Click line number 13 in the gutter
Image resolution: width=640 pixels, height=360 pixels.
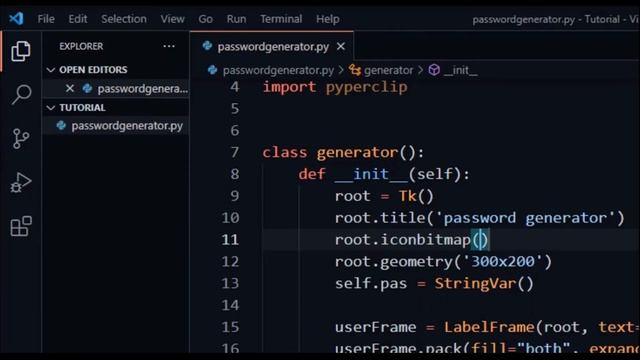(x=230, y=283)
